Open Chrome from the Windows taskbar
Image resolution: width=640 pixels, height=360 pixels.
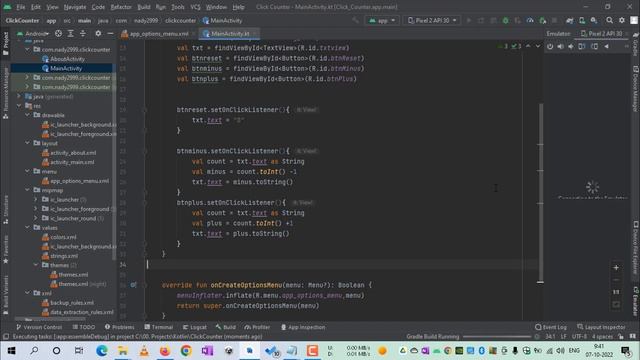(x=186, y=351)
